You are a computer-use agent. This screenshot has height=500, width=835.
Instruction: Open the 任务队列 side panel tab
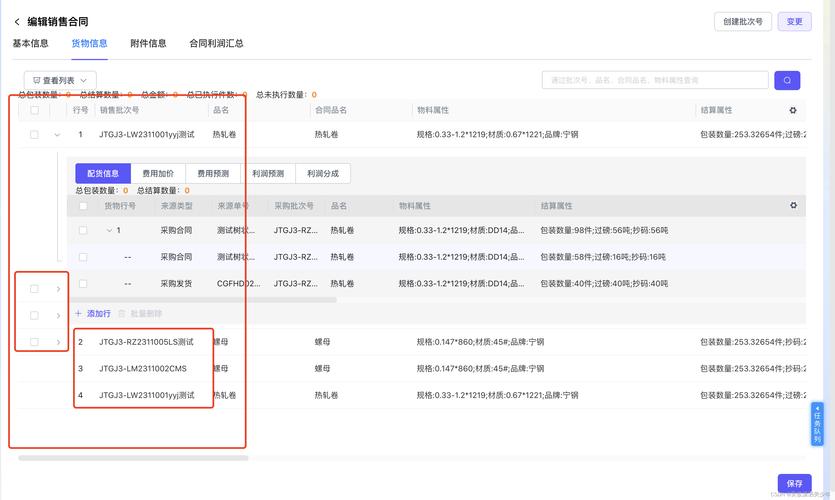(x=817, y=424)
